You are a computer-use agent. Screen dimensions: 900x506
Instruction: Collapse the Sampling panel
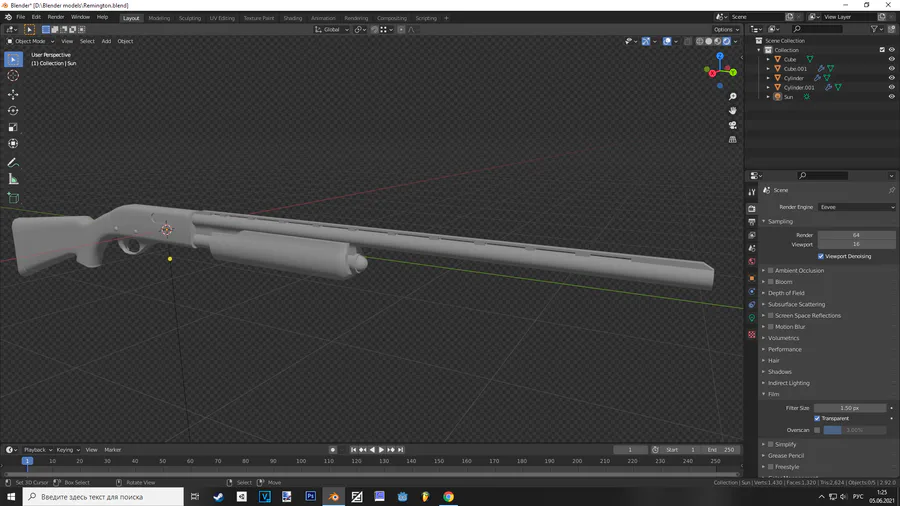coord(780,221)
